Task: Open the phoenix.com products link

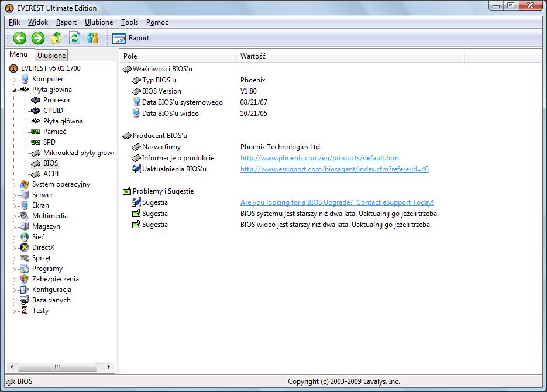Action: coord(319,158)
